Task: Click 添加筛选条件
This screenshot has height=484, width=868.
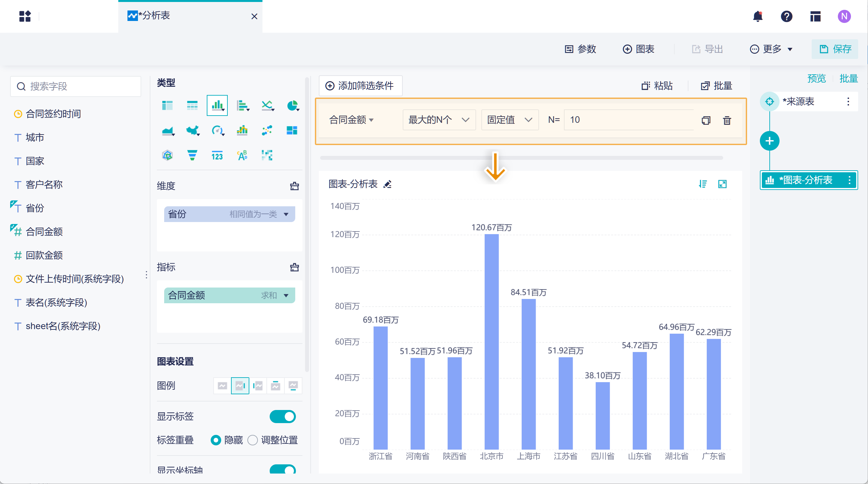Action: pos(360,86)
